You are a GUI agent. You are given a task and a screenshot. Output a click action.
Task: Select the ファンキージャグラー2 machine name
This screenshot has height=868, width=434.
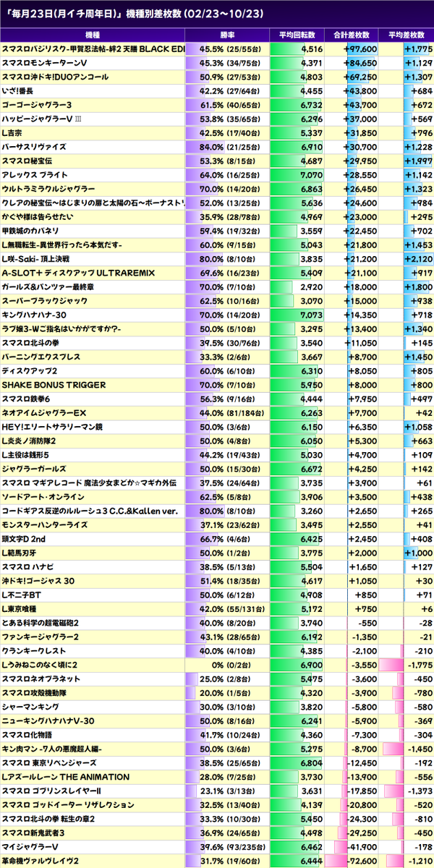click(41, 637)
